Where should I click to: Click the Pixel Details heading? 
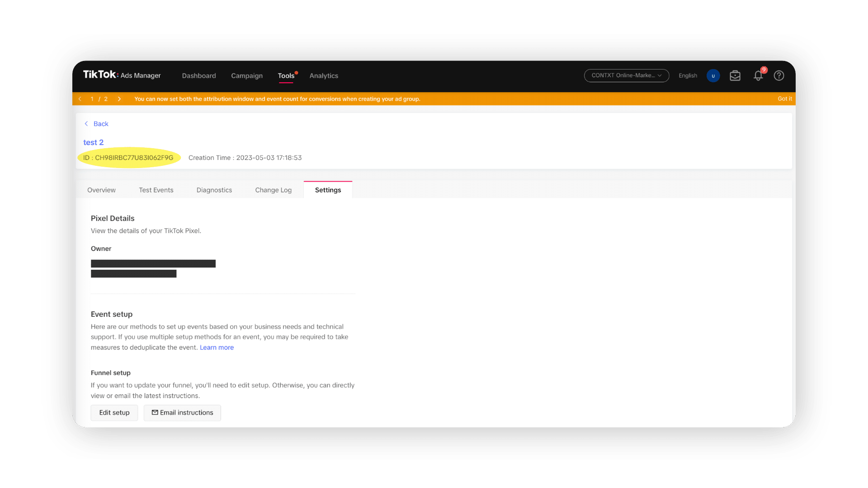point(113,218)
